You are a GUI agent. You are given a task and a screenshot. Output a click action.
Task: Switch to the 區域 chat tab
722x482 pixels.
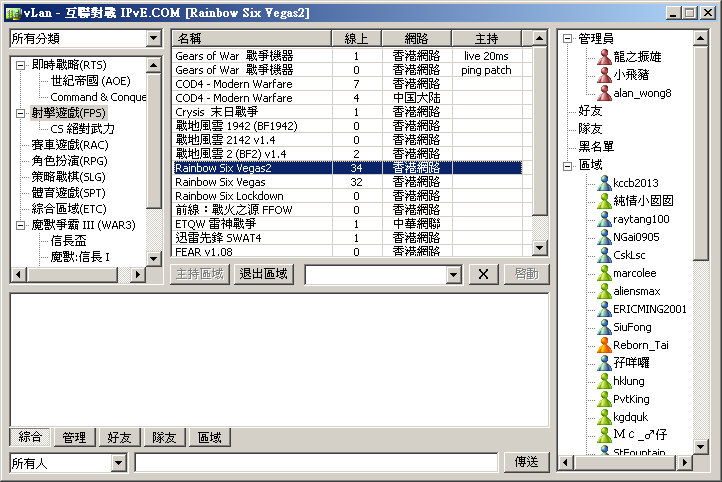pos(210,437)
